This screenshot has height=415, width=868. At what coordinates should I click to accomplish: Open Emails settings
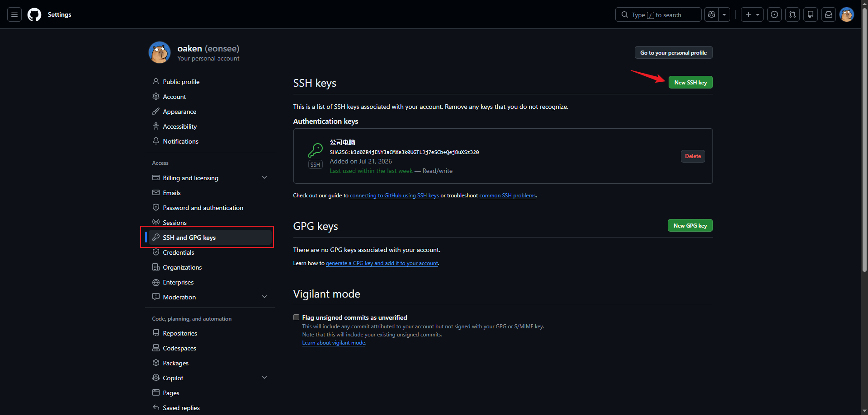pos(210,193)
